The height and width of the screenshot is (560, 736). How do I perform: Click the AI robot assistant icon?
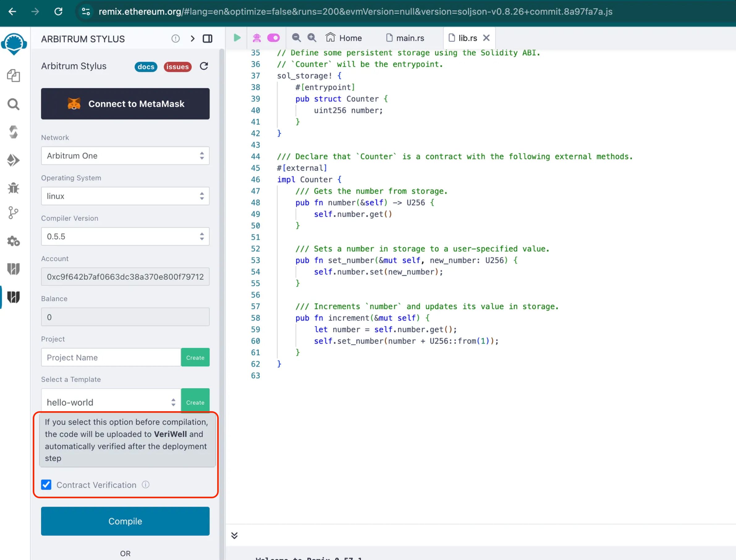click(256, 38)
